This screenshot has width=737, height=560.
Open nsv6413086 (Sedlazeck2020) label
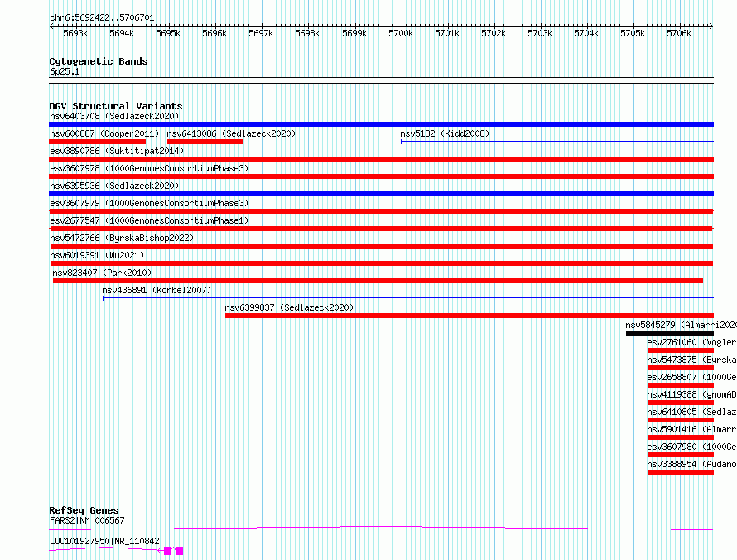coord(231,133)
